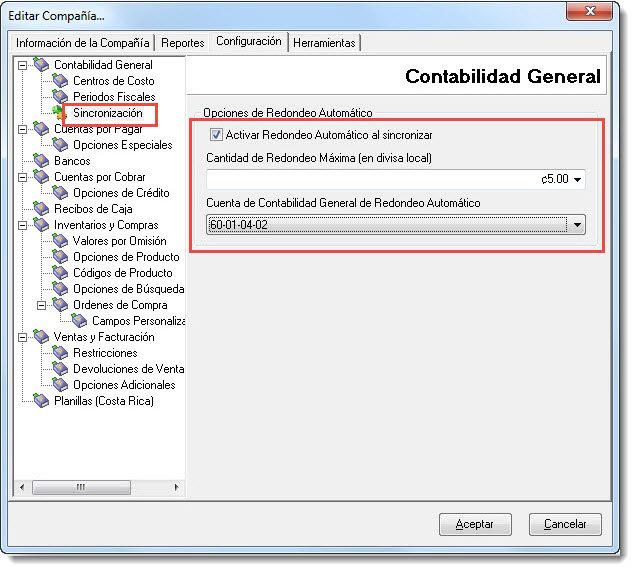Select Códigos de Producto tree item

pyautogui.click(x=123, y=273)
